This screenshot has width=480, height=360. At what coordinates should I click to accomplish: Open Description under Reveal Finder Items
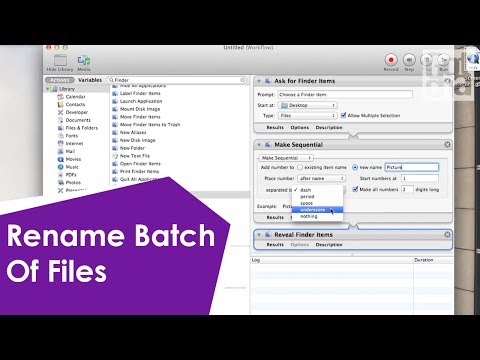pyautogui.click(x=329, y=245)
